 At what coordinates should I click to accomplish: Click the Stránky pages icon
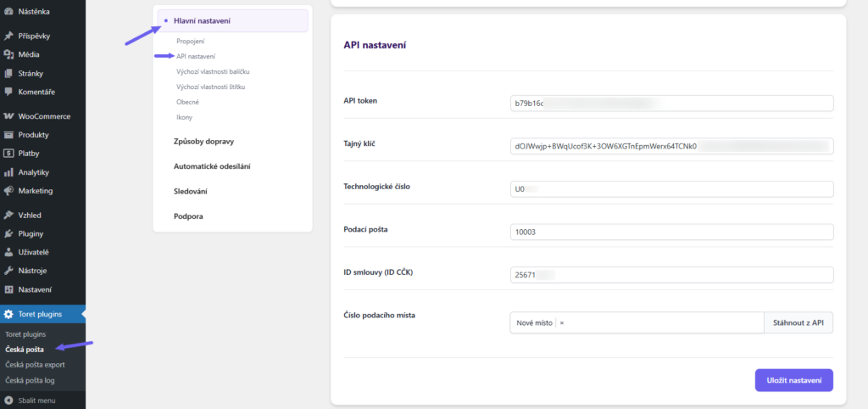coord(8,73)
